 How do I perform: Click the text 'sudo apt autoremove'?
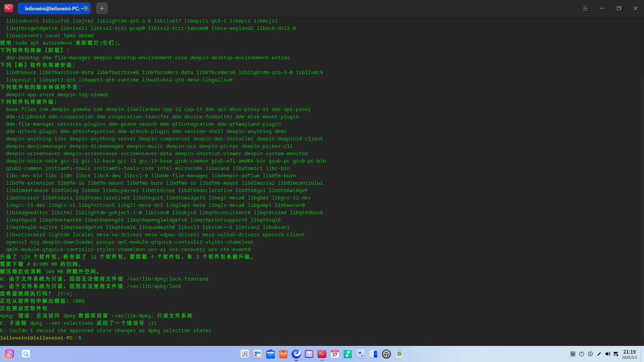coord(44,43)
